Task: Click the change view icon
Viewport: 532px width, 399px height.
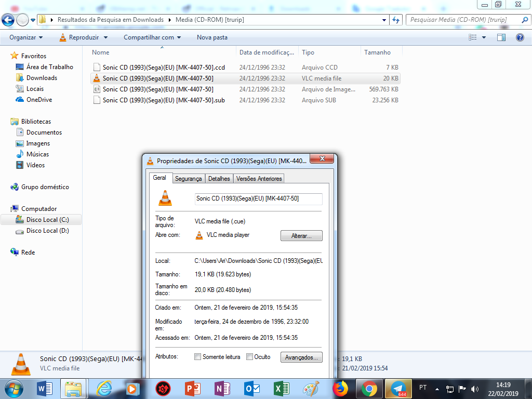Action: point(473,37)
